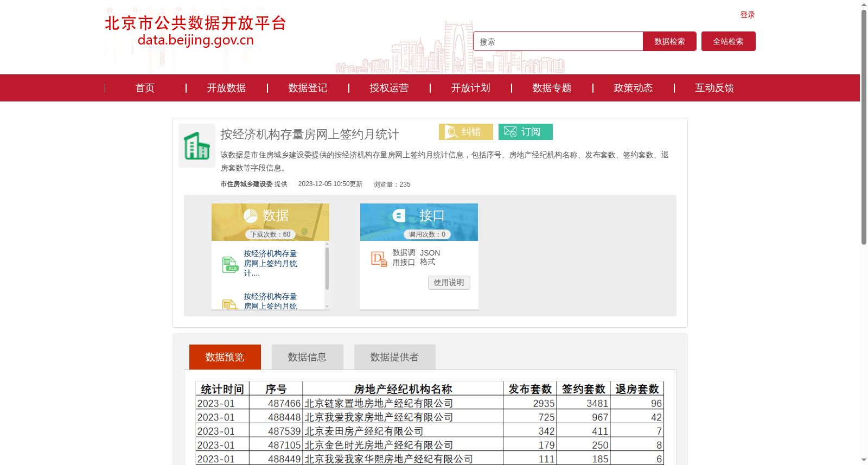Click the 3481 signed count cell
The height and width of the screenshot is (465, 868).
click(x=584, y=403)
